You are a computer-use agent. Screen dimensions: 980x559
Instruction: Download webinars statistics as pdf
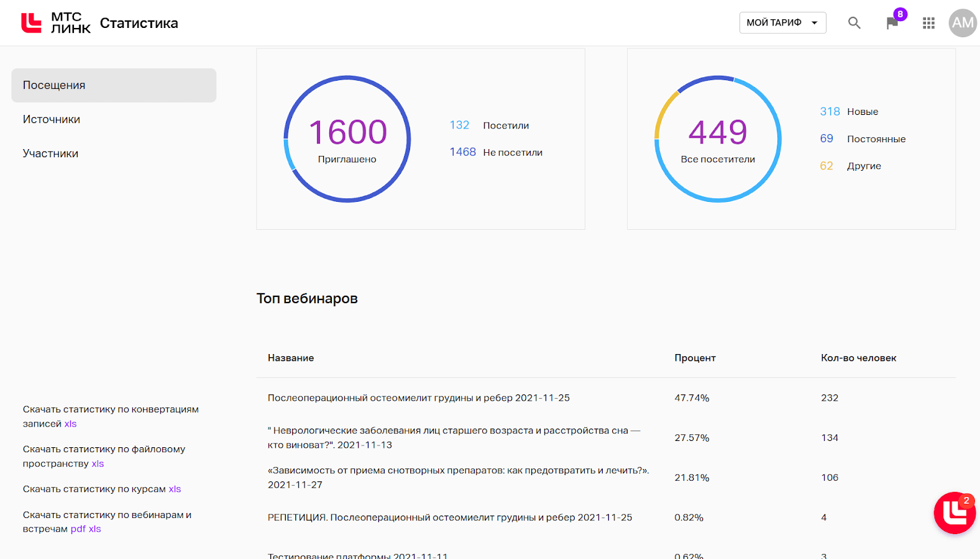78,529
